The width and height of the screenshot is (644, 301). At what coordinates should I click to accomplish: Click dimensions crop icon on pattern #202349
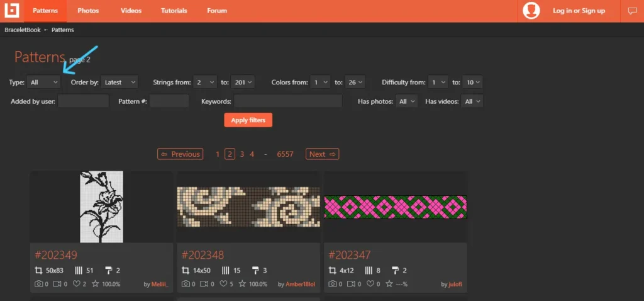(38, 270)
